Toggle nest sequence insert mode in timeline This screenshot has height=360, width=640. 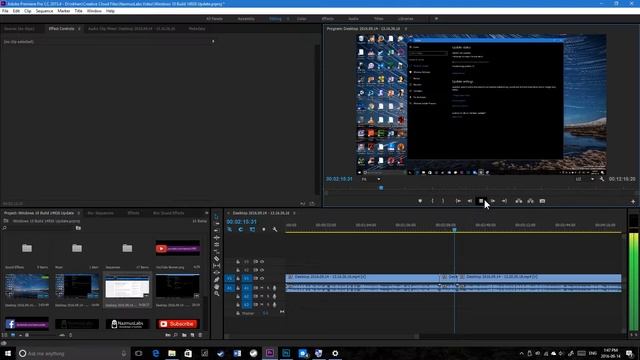coord(230,230)
